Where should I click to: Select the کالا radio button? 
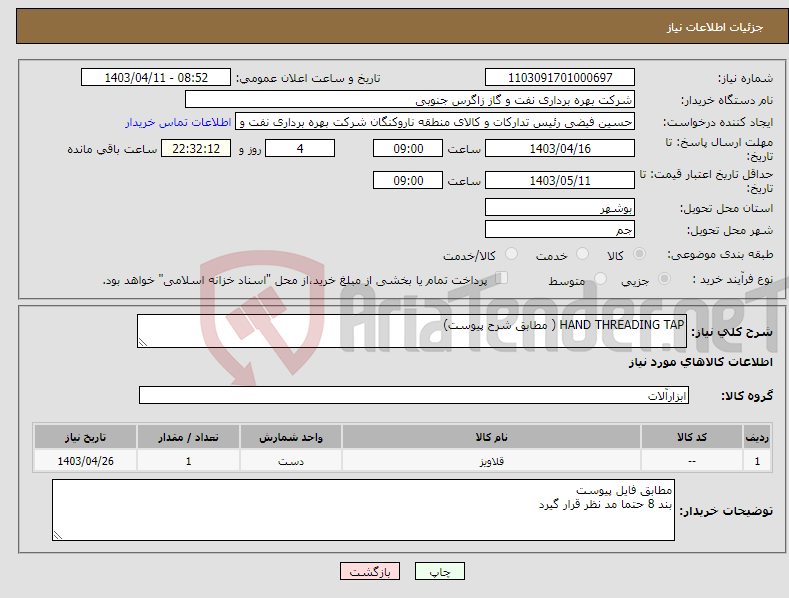coord(639,254)
